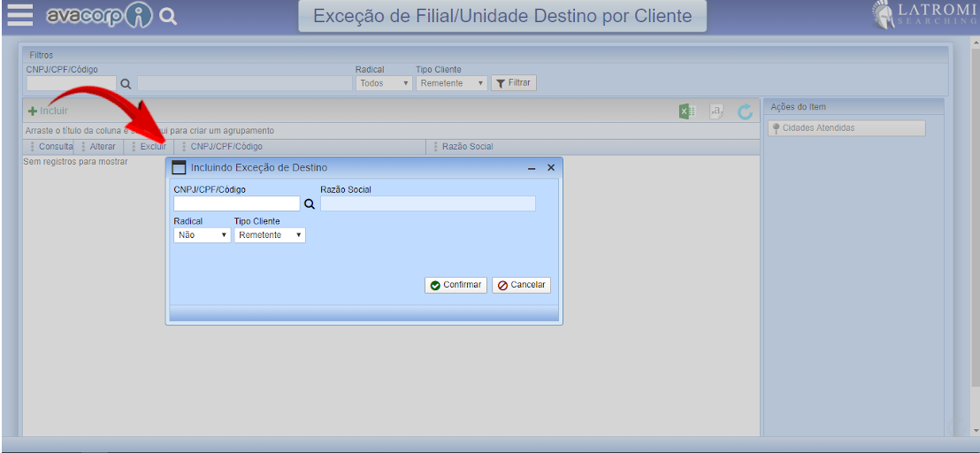Focus the dialog CNPJ/CPF/Código input field
Image resolution: width=980 pixels, height=453 pixels.
click(x=236, y=203)
